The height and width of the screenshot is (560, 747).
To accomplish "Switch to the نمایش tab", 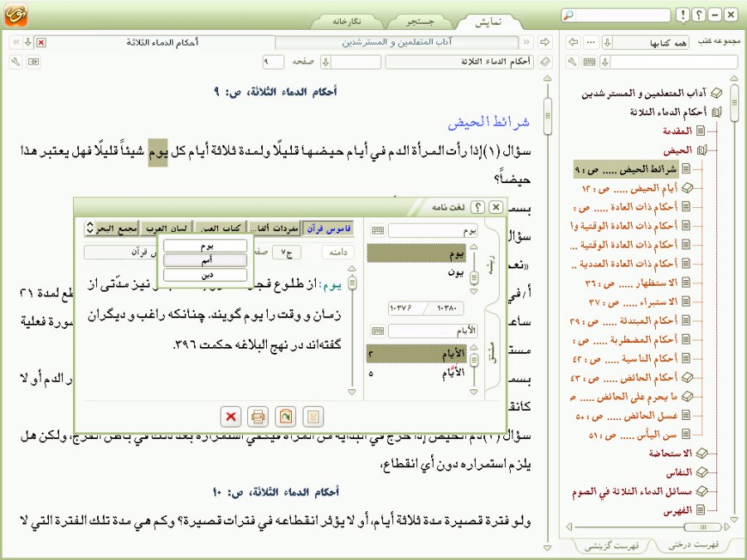I will [x=488, y=22].
